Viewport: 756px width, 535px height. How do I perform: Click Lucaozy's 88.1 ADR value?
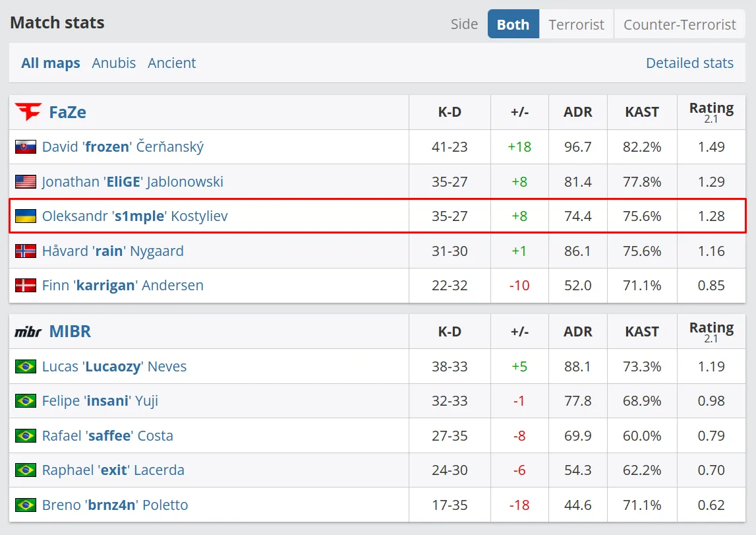(577, 367)
